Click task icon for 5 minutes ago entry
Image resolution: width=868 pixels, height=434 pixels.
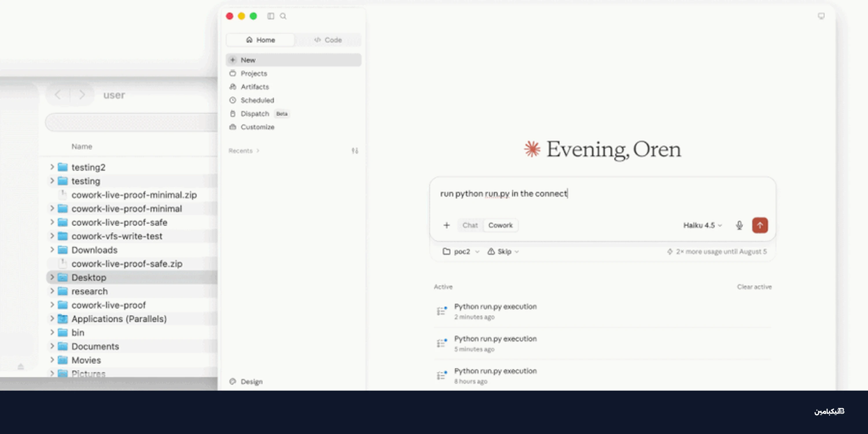click(x=442, y=343)
